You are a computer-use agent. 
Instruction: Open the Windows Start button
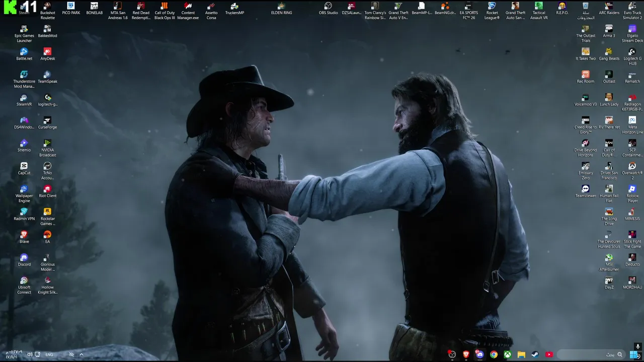[634, 354]
